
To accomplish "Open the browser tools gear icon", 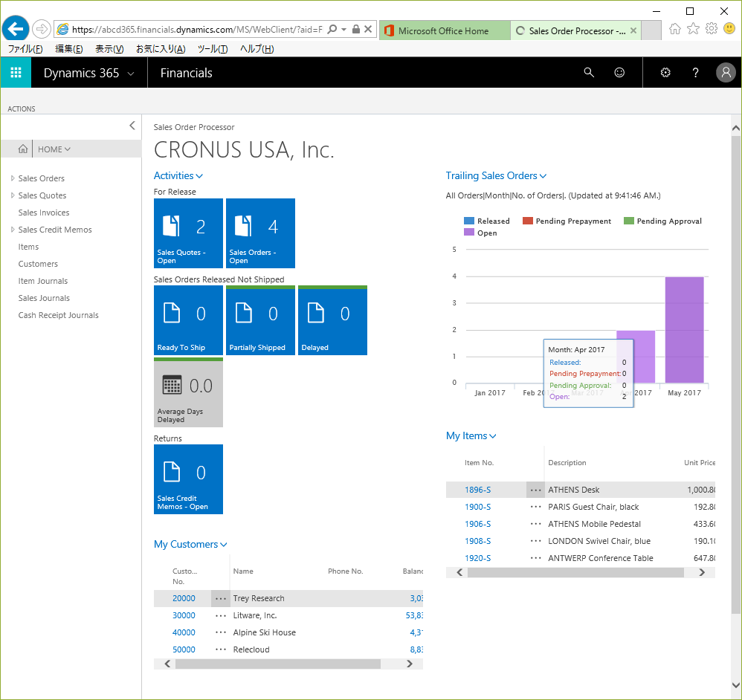I will [712, 29].
